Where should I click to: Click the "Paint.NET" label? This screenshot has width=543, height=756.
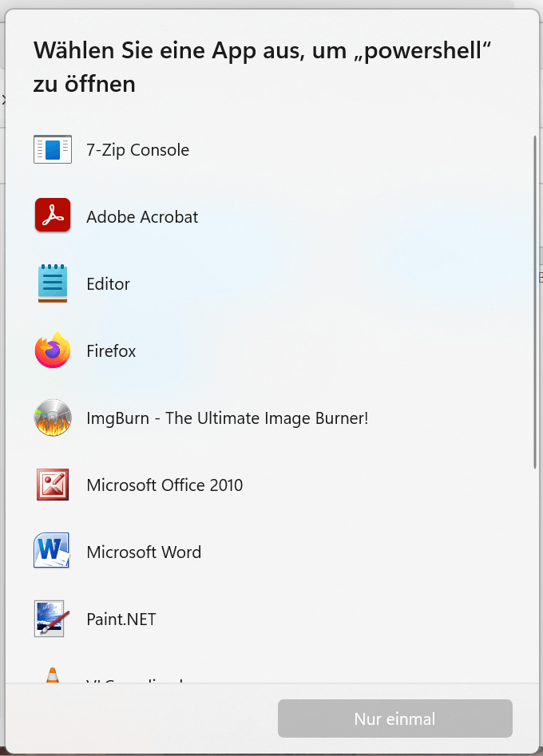coord(121,619)
